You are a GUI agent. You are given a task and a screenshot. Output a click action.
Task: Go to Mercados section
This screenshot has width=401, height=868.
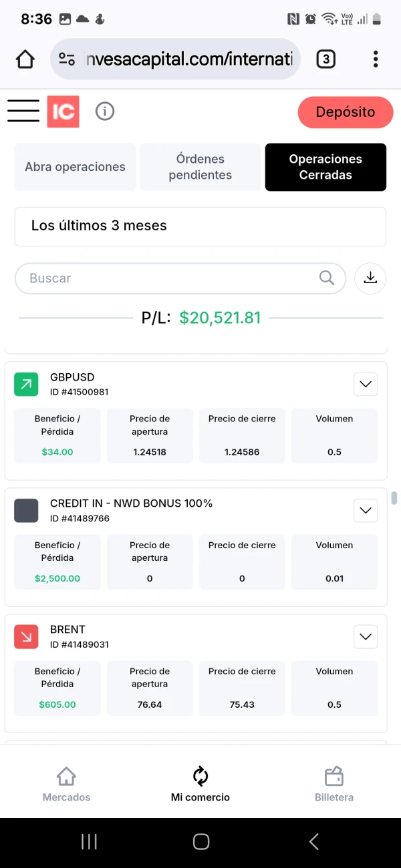(66, 785)
